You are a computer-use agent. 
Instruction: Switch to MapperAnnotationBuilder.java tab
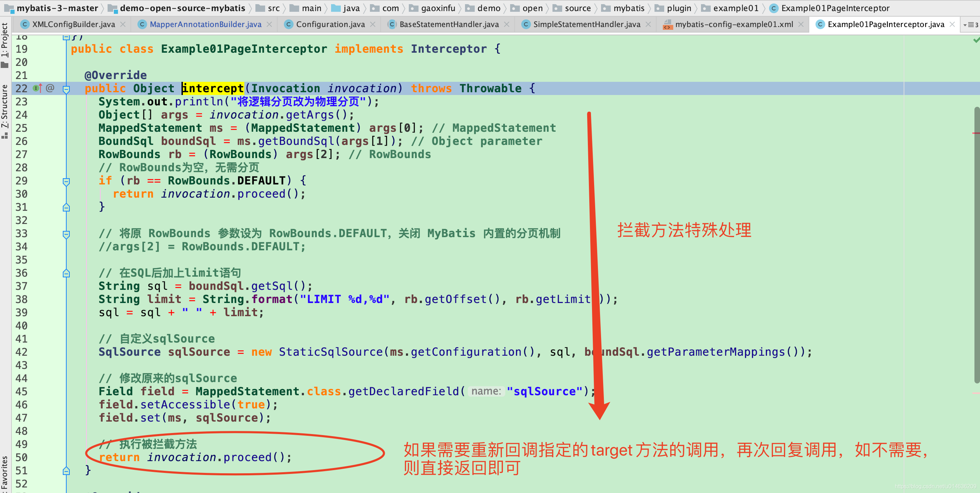205,24
